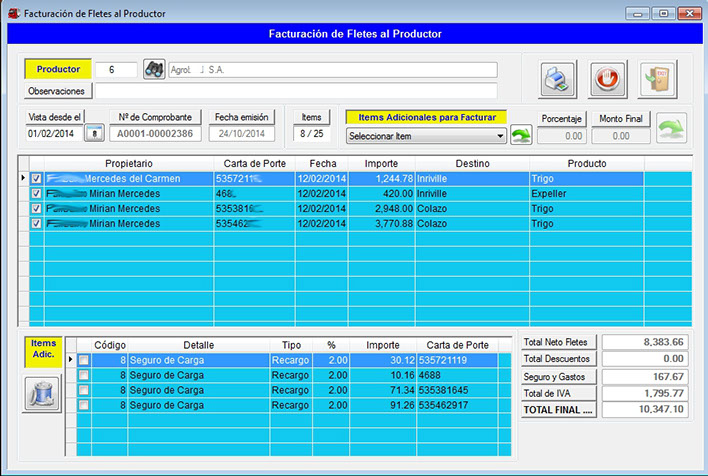Click the Importe column header in the top grid
Image resolution: width=708 pixels, height=476 pixels.
380,163
